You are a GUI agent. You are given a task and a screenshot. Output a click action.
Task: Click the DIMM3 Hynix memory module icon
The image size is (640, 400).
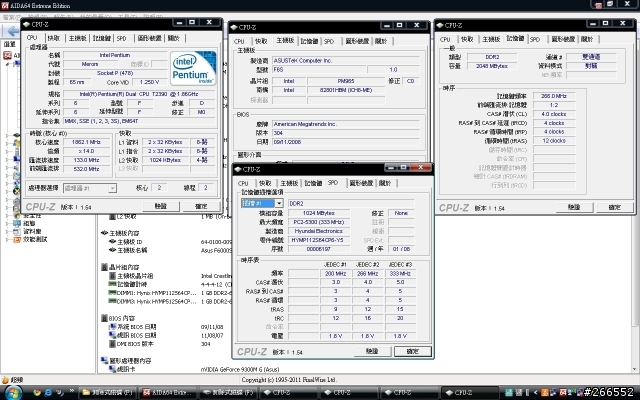[112, 301]
